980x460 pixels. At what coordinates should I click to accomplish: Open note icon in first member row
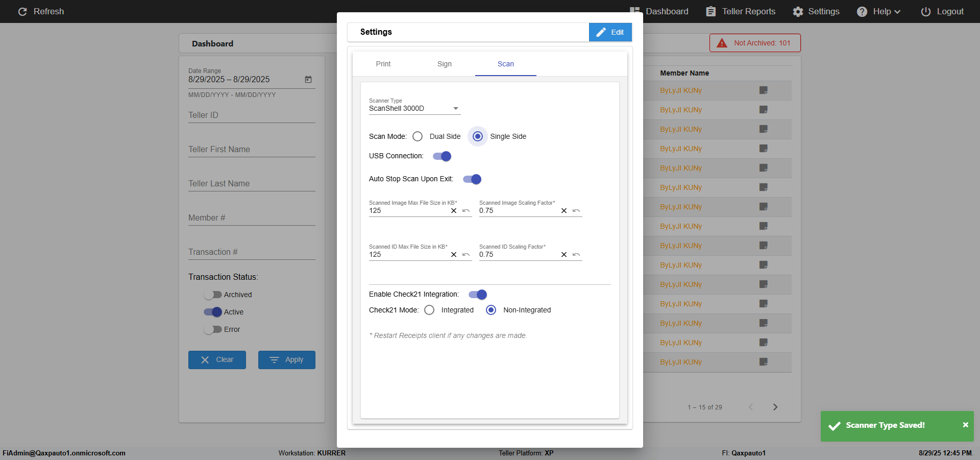pyautogui.click(x=764, y=90)
